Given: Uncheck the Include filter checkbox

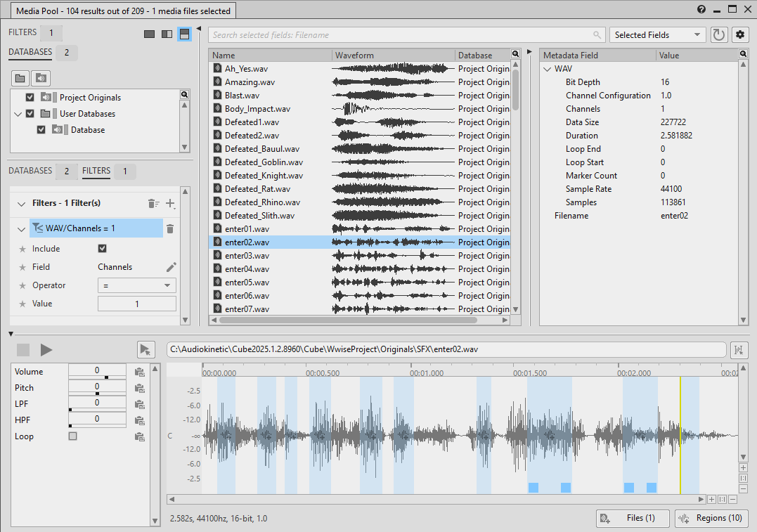Looking at the screenshot, I should click(103, 249).
